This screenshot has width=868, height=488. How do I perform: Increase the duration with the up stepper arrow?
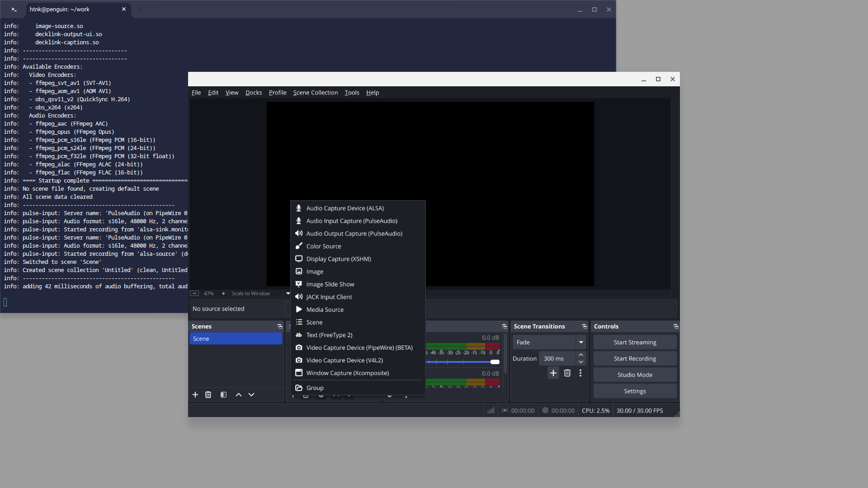pos(581,355)
